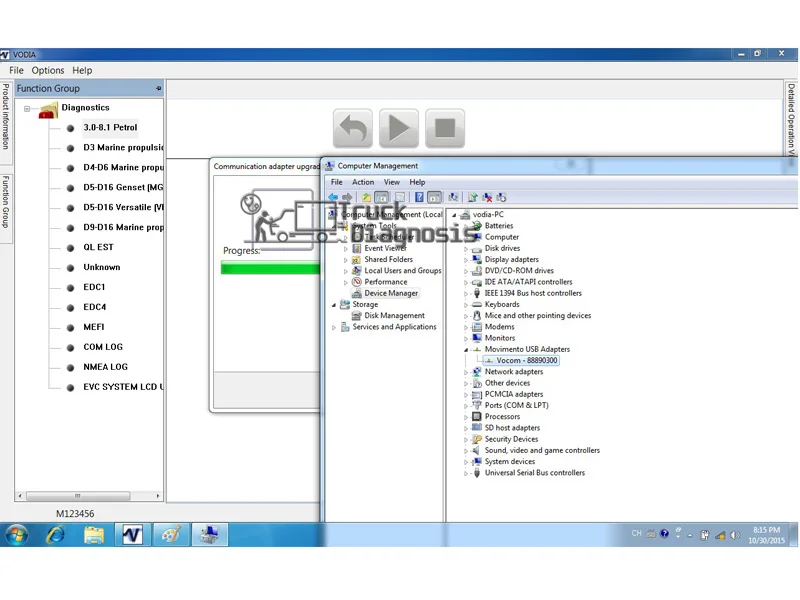Open Paint from the taskbar
Screen dimensions: 800x600
[x=171, y=535]
